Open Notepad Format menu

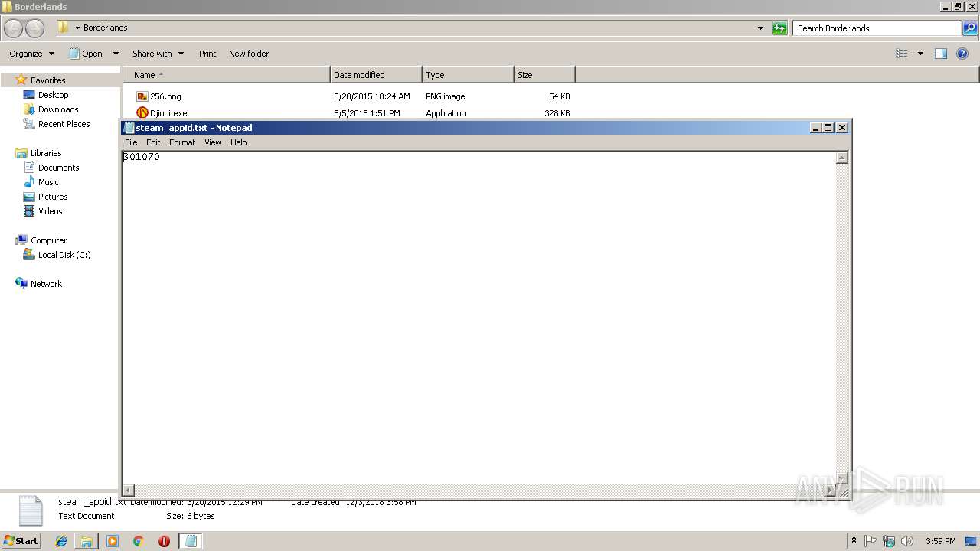(182, 142)
